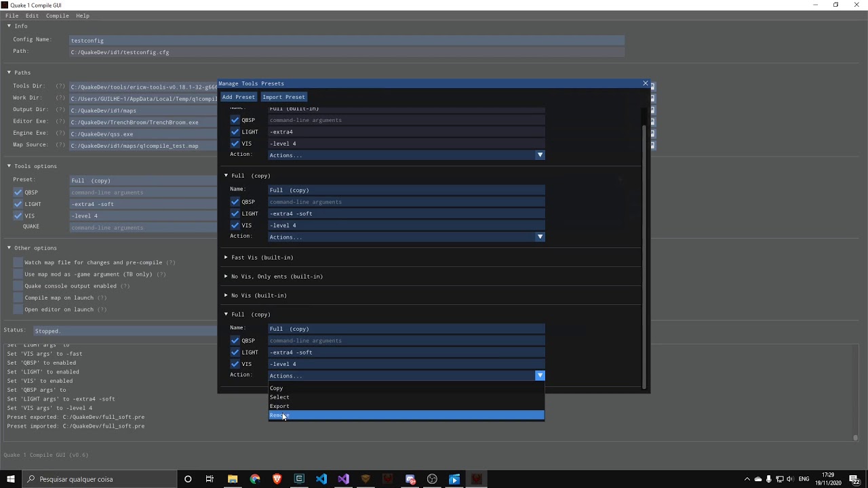Show help tooltip for Editor Exe

(60, 122)
